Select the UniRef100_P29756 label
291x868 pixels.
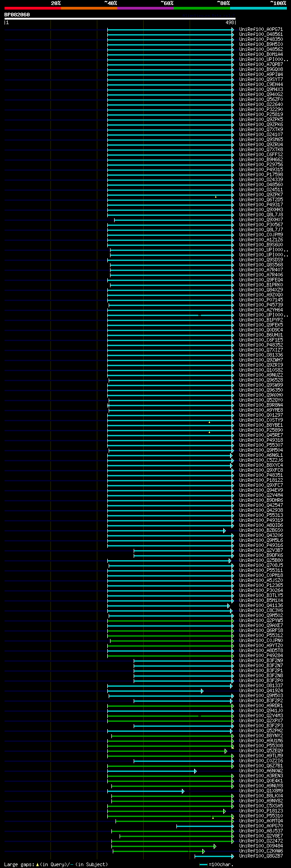[261, 164]
